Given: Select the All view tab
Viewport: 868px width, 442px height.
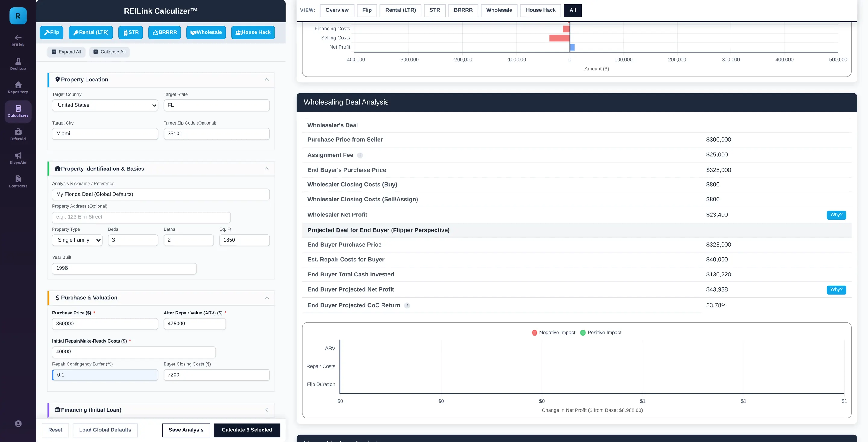Looking at the screenshot, I should coord(573,10).
